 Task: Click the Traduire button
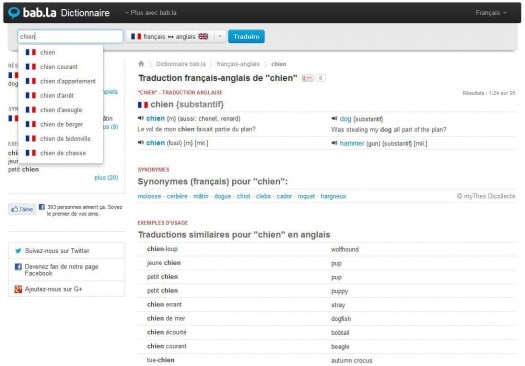[246, 36]
